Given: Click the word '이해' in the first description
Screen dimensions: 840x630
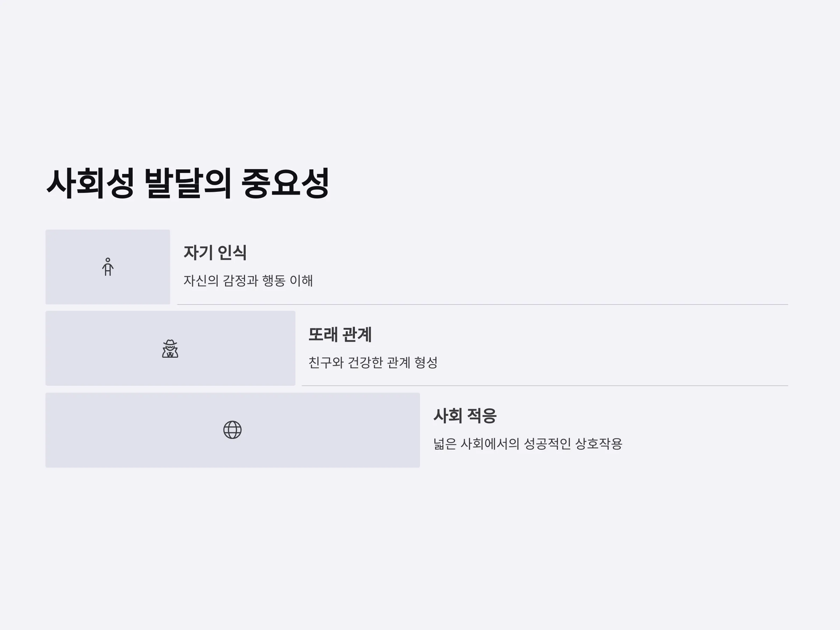Looking at the screenshot, I should (x=301, y=281).
